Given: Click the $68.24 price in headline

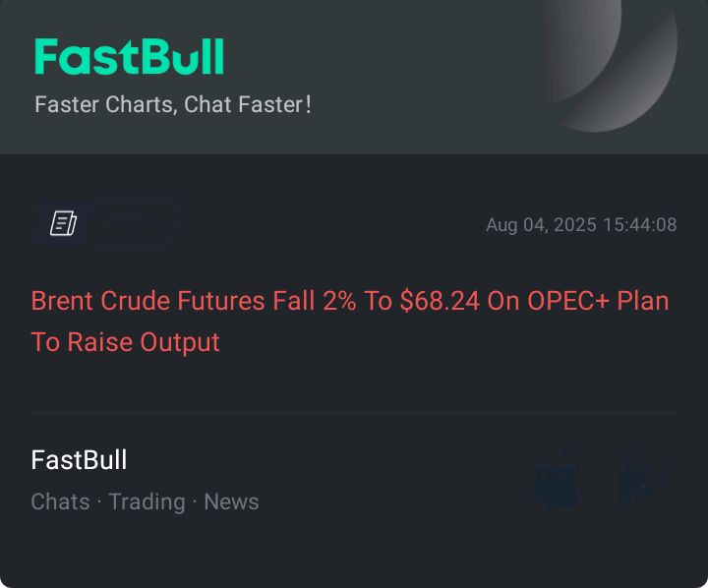Looking at the screenshot, I should point(440,301).
